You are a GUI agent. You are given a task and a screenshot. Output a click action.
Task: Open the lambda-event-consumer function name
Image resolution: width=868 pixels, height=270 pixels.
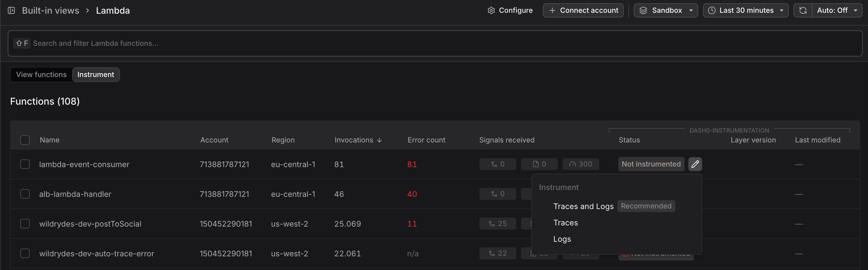84,164
